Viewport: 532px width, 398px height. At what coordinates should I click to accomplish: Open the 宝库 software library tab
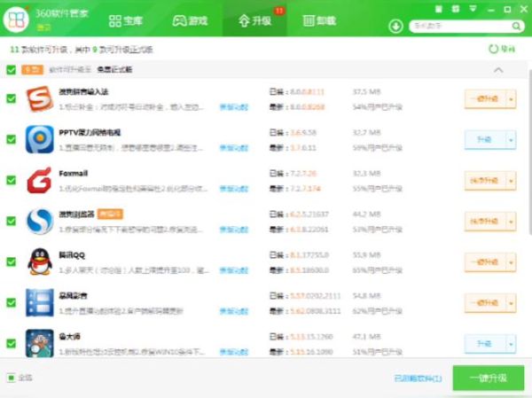[126, 21]
